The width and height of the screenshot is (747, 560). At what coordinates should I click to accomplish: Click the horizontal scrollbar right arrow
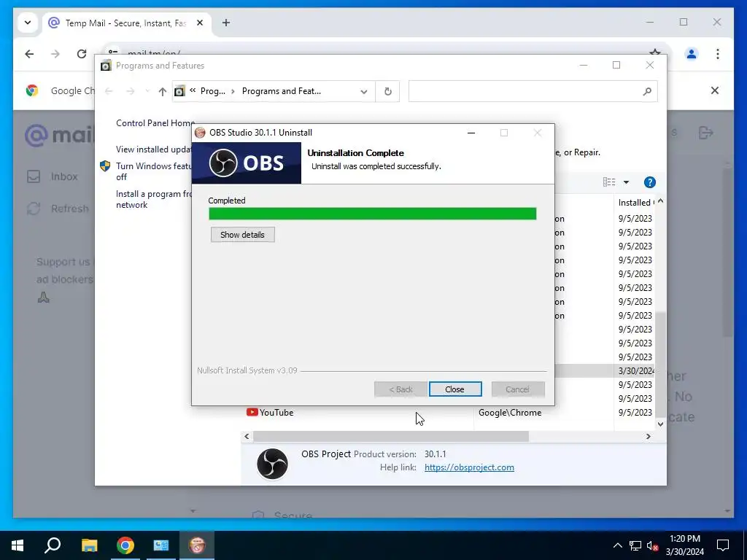click(x=649, y=436)
